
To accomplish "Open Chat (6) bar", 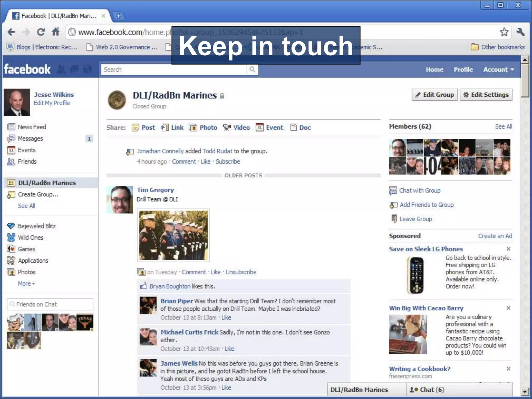I will pyautogui.click(x=460, y=390).
